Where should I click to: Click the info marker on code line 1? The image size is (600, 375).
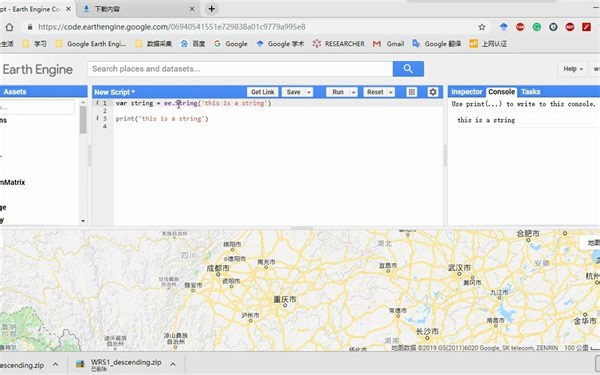(x=97, y=103)
